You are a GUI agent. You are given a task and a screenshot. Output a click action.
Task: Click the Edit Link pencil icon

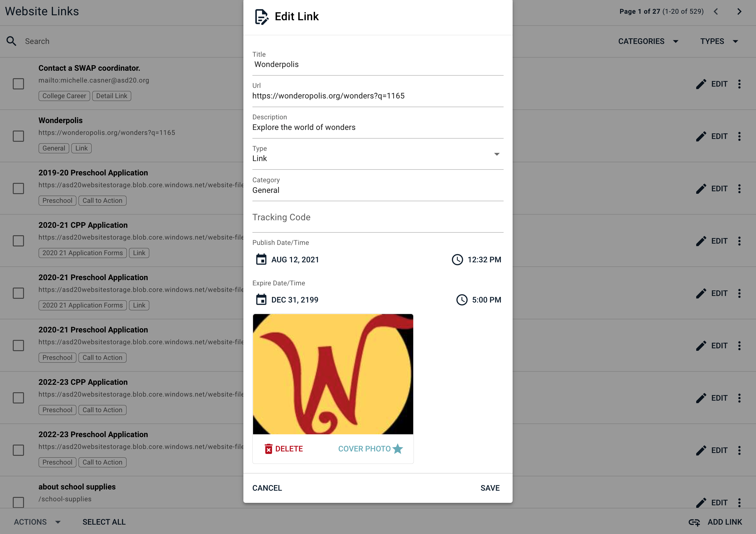pyautogui.click(x=261, y=16)
